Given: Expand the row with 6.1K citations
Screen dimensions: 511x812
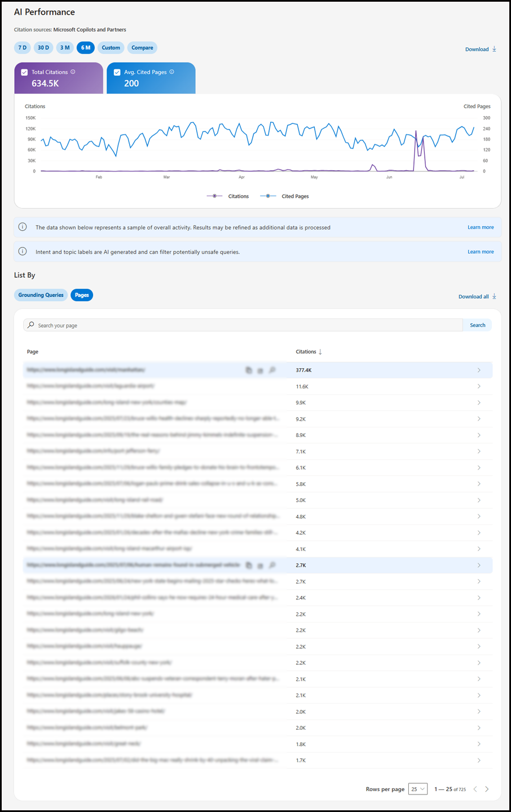Looking at the screenshot, I should click(479, 467).
